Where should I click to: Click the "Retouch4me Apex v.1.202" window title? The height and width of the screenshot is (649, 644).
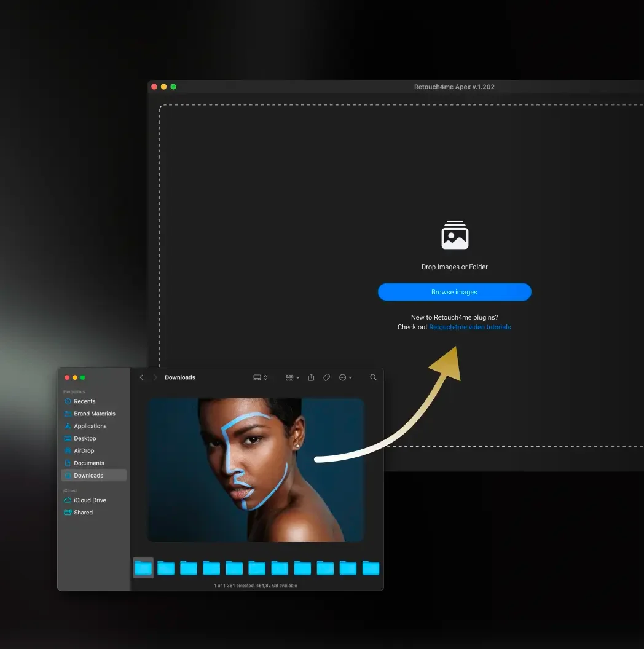(455, 87)
